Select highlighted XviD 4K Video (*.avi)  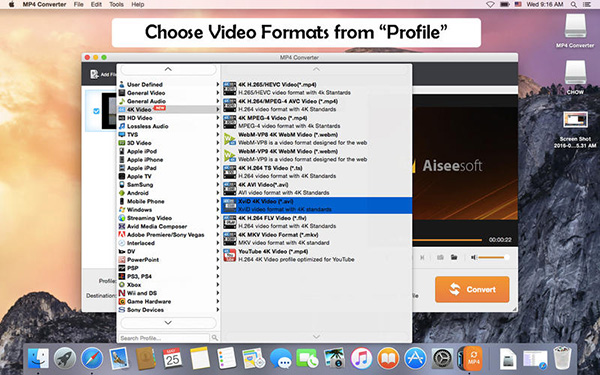317,205
